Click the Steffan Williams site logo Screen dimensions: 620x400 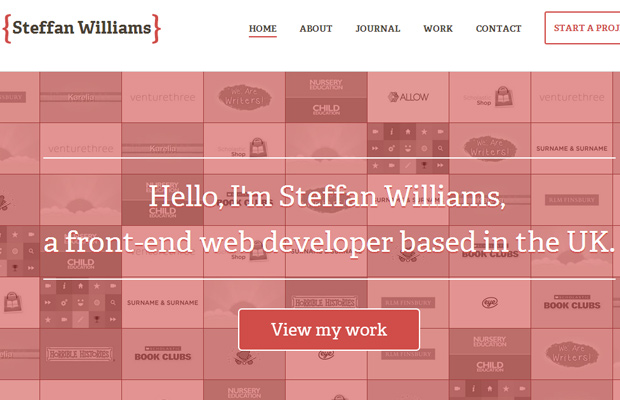[x=81, y=28]
